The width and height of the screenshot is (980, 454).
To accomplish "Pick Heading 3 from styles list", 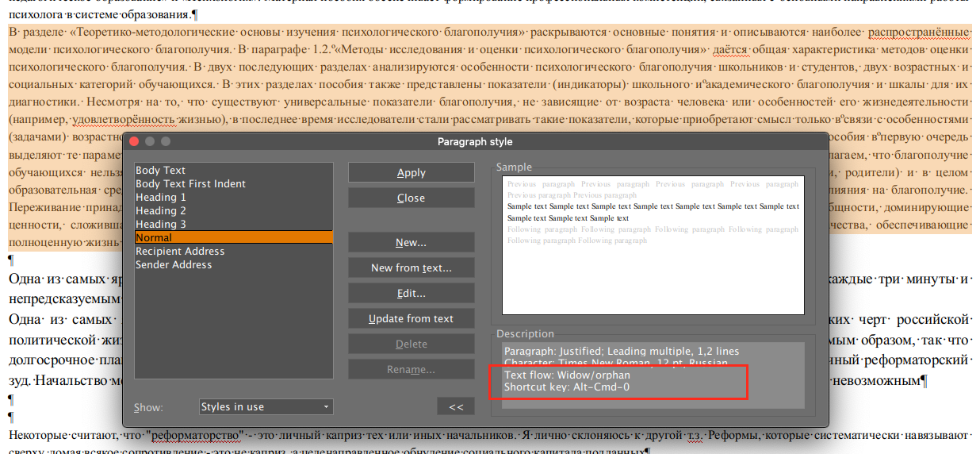I will coord(161,224).
